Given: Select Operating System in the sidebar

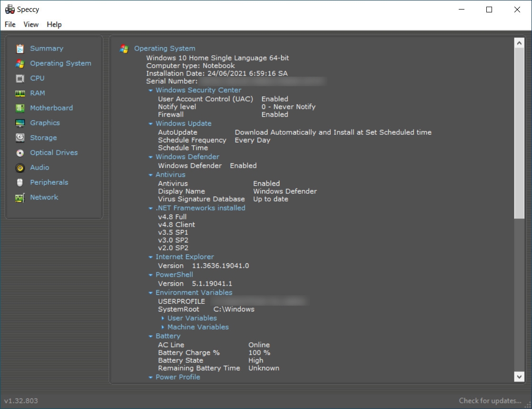Looking at the screenshot, I should (61, 63).
